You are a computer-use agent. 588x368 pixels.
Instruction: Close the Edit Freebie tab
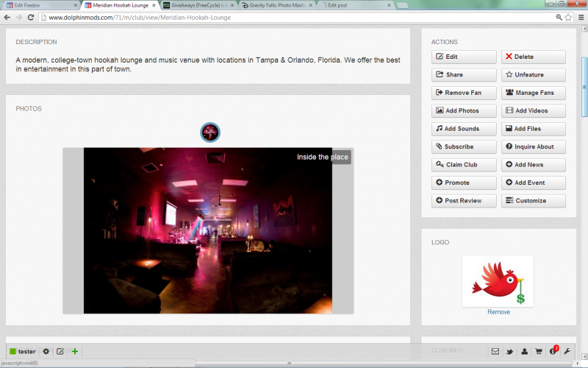pos(76,5)
